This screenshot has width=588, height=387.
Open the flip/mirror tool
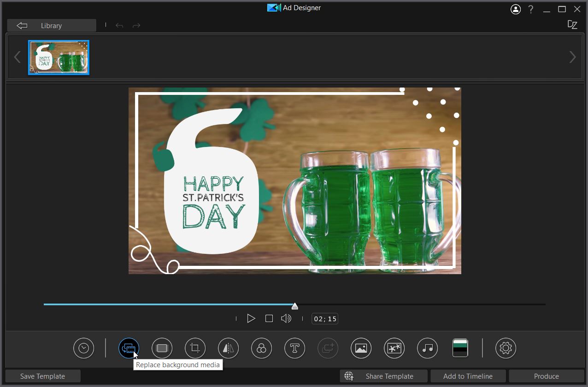[x=228, y=348]
